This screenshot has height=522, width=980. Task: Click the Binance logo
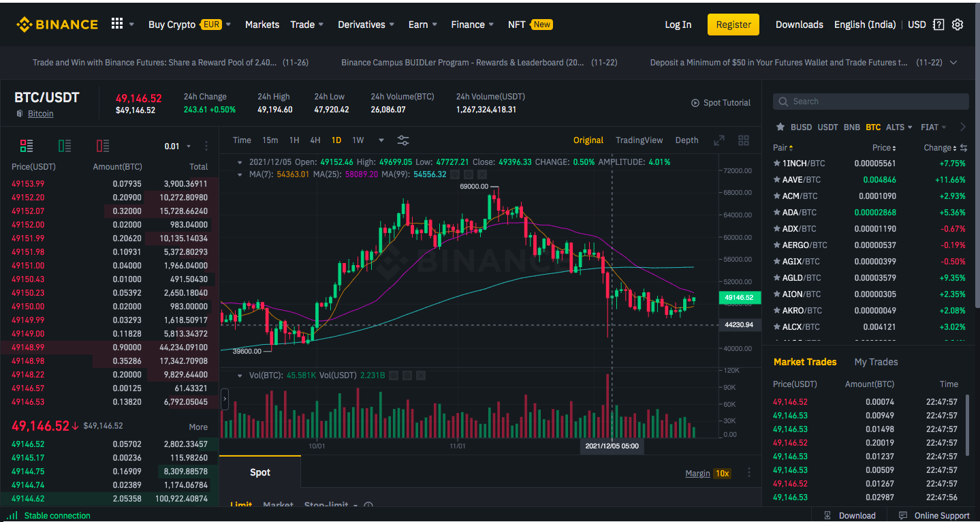click(x=57, y=25)
